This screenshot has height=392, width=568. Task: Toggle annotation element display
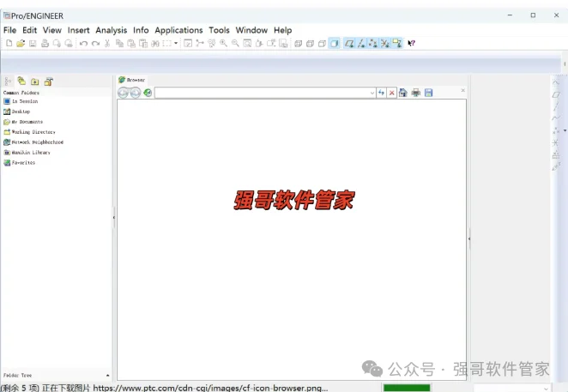397,44
